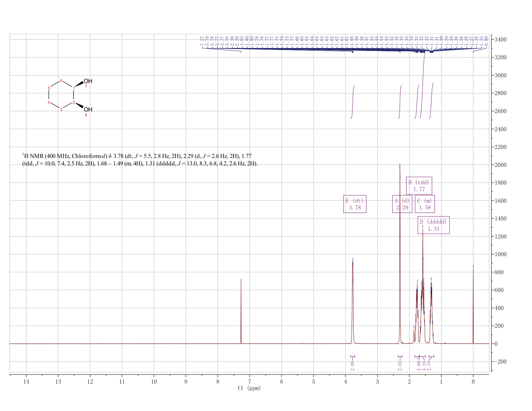Screen dimensions: 532x411
Task: Select the A (d) 2.29 multiplet box
Action: (x=402, y=204)
